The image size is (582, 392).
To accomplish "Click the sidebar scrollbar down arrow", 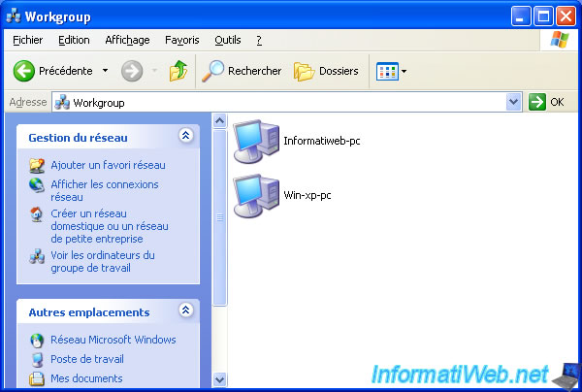I will point(218,379).
